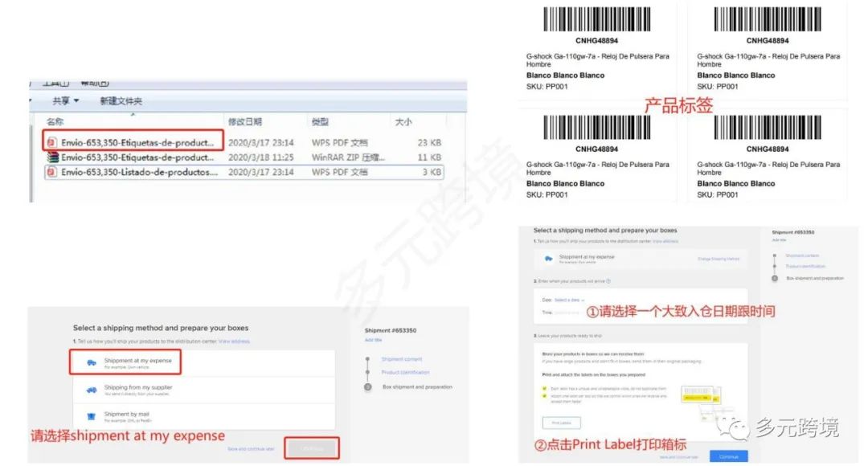The image size is (868, 466).
Task: Click the WinRAR archive icon of the ZIP file
Action: point(52,157)
